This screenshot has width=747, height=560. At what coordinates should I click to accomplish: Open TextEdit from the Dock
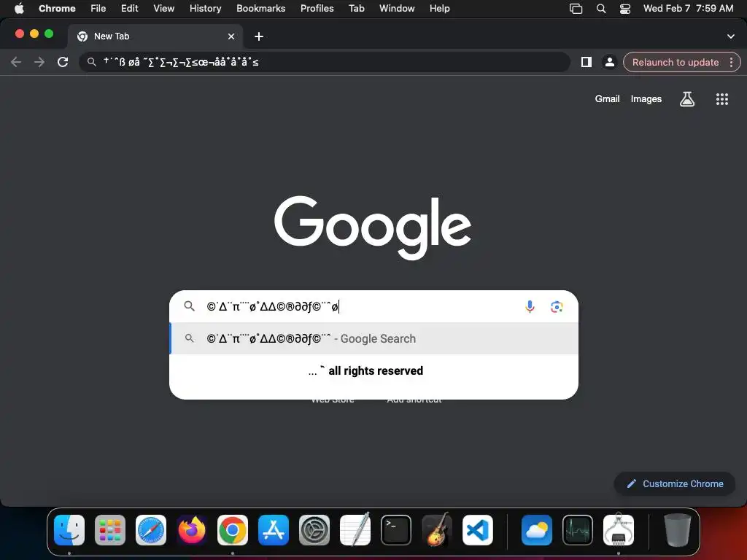[x=355, y=530]
